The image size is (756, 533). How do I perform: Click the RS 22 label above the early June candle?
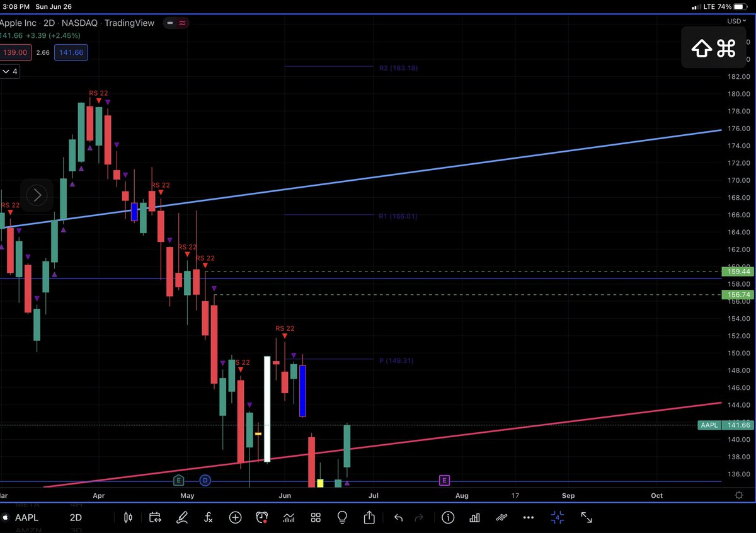tap(285, 328)
